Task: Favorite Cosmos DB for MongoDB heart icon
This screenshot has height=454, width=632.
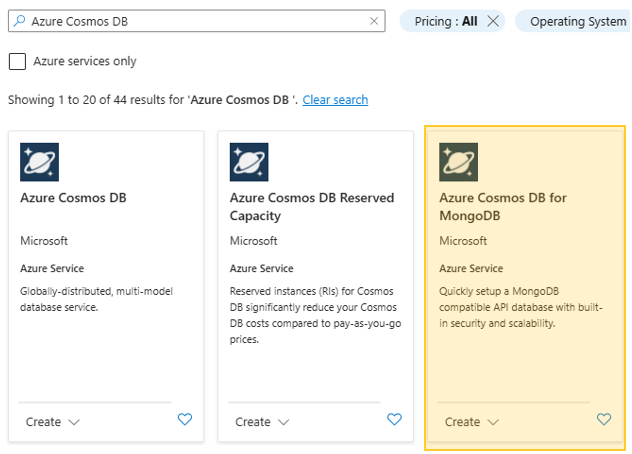Action: point(603,420)
